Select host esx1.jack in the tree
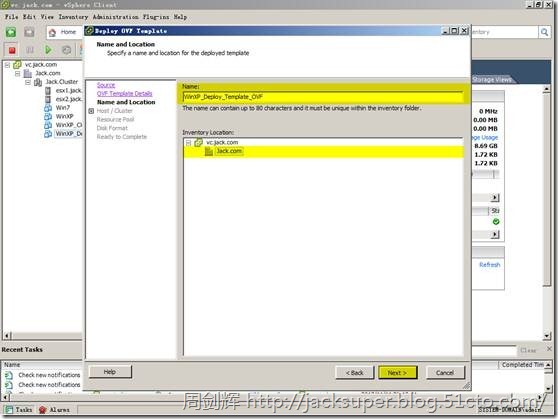This screenshot has width=558, height=419. click(69, 90)
